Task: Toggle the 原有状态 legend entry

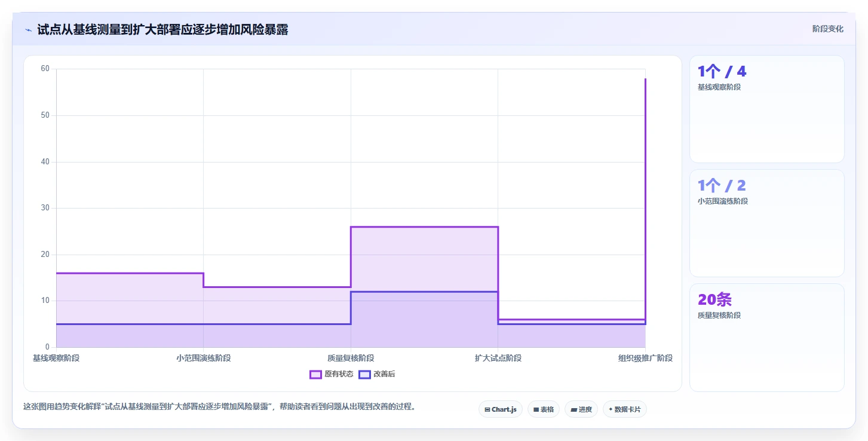Action: pos(332,374)
